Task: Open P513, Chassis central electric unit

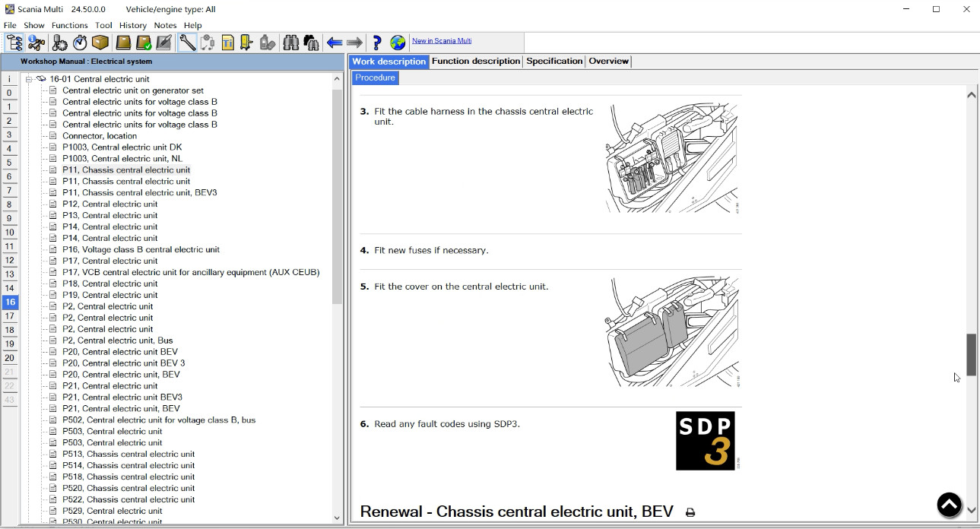Action: click(128, 455)
